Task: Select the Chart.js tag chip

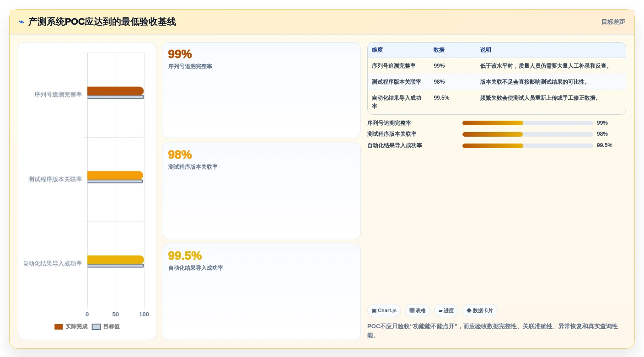Action: 384,311
